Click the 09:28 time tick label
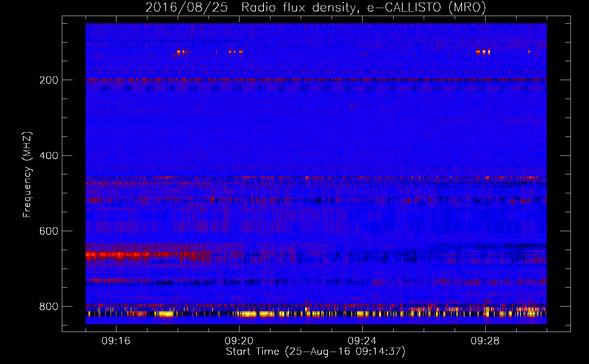 485,341
